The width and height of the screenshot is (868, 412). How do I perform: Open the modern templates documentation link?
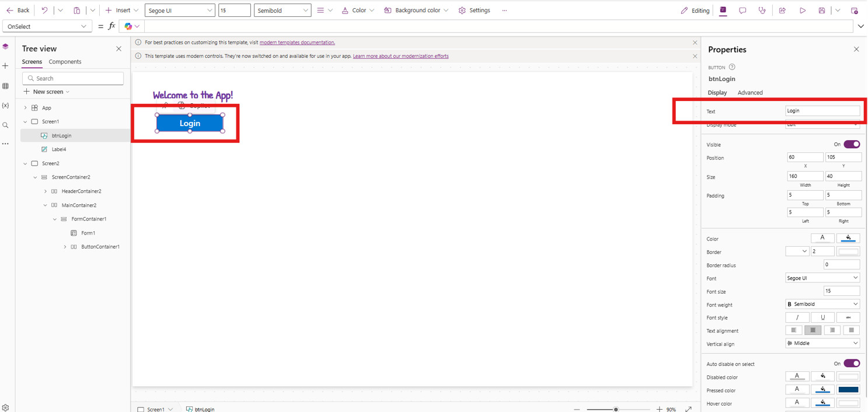[297, 43]
